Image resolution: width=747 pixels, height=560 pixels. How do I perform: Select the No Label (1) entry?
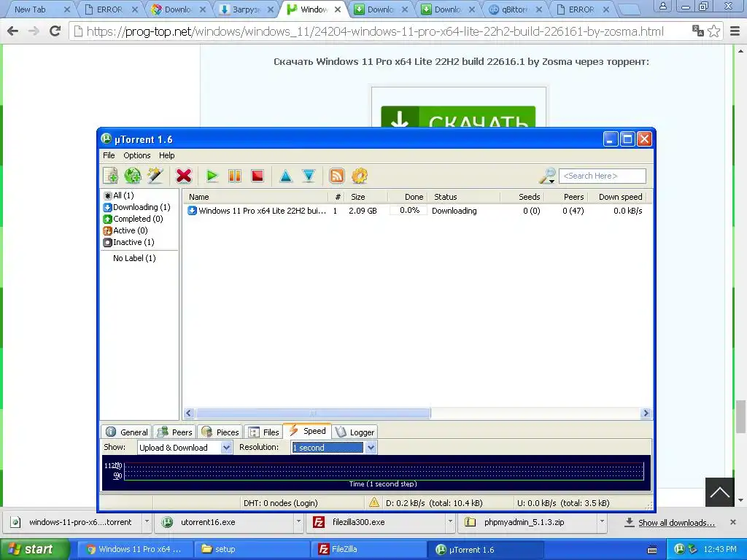(134, 258)
